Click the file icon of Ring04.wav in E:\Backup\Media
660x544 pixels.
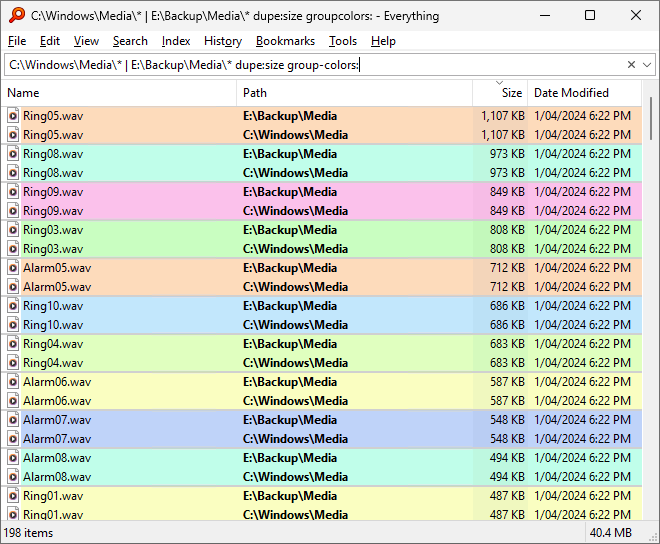click(13, 344)
